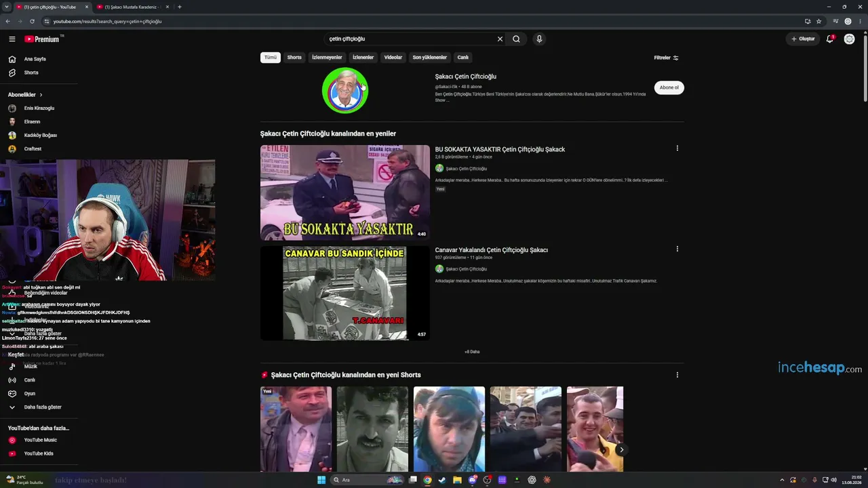This screenshot has width=868, height=488.
Task: Select the İzlenmeyenler filter chip
Action: click(x=327, y=58)
